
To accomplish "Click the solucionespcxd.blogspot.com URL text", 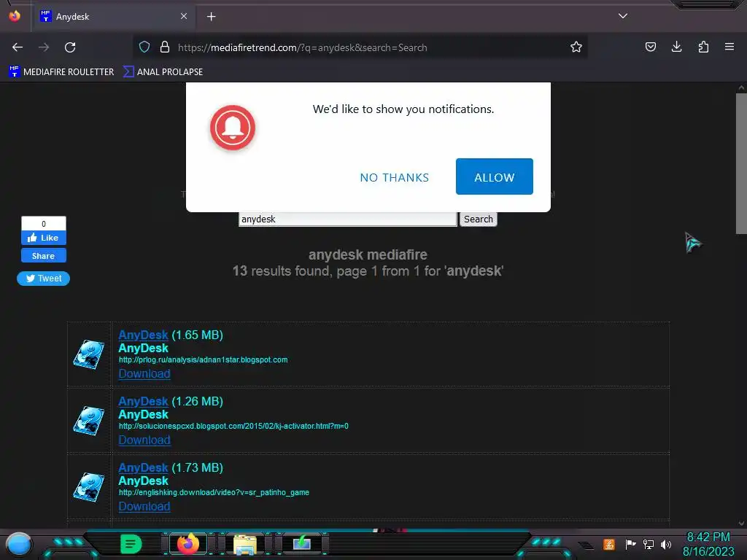I will click(233, 426).
